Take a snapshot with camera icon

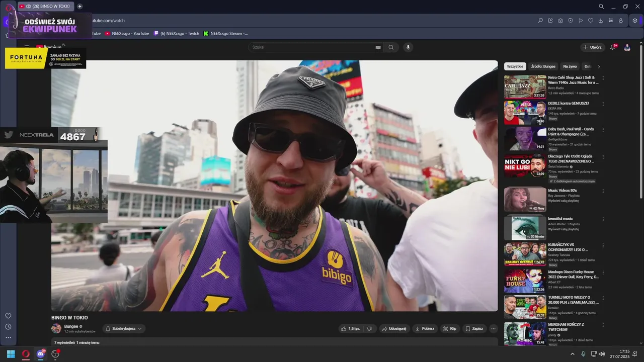tap(560, 21)
